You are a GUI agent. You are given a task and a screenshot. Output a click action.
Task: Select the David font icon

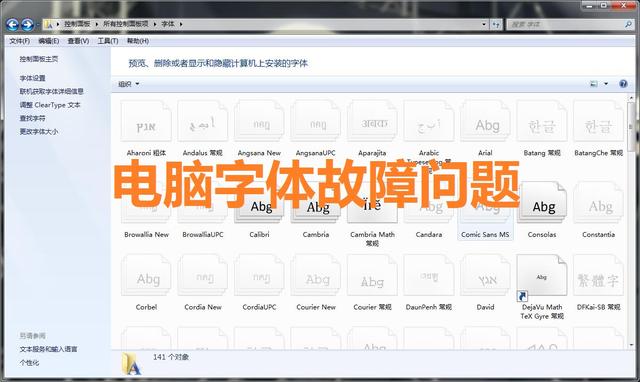coord(485,275)
